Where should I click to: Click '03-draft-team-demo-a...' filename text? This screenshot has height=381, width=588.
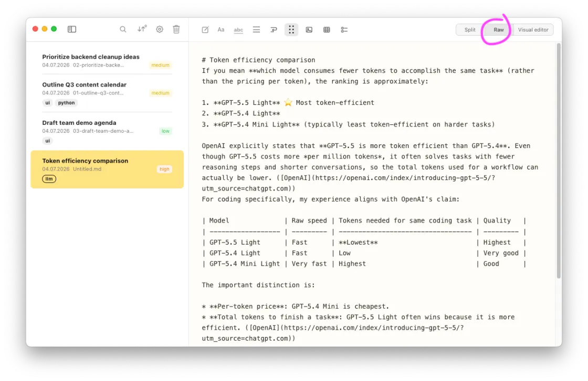coord(103,131)
